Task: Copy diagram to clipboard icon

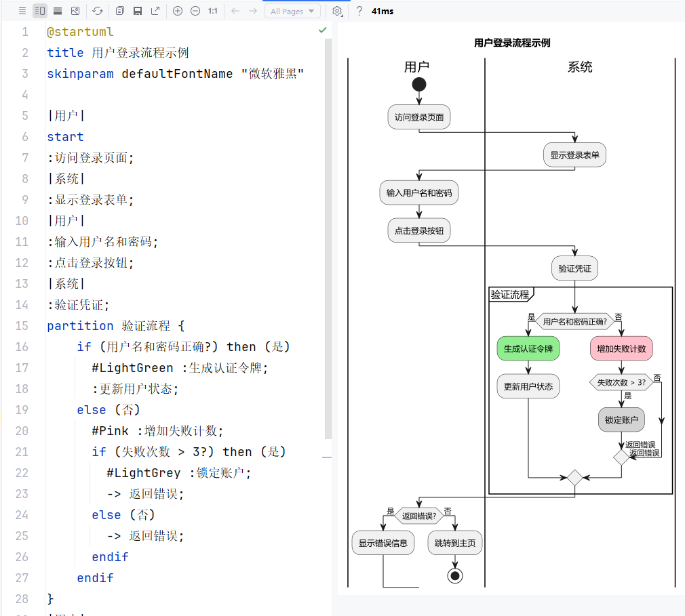Action: (x=120, y=11)
